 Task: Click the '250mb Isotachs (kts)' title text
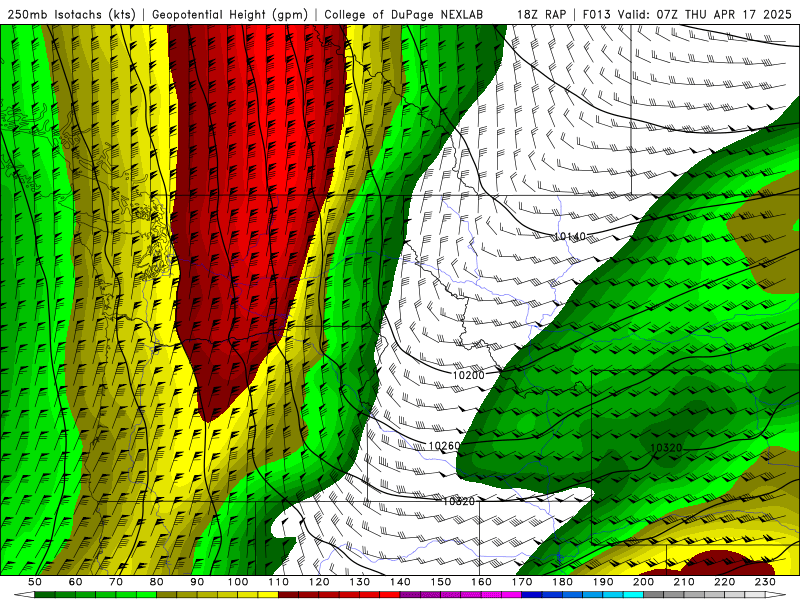(x=71, y=14)
